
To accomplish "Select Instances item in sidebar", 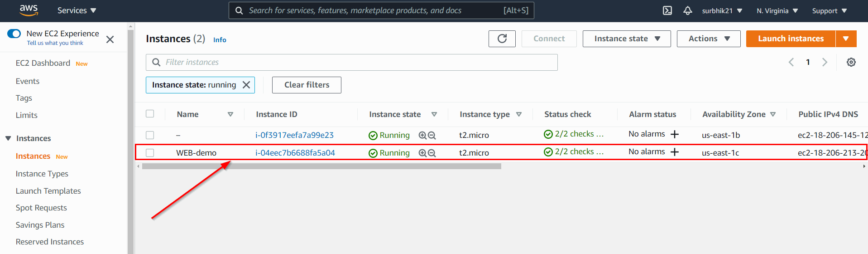I will coord(33,156).
